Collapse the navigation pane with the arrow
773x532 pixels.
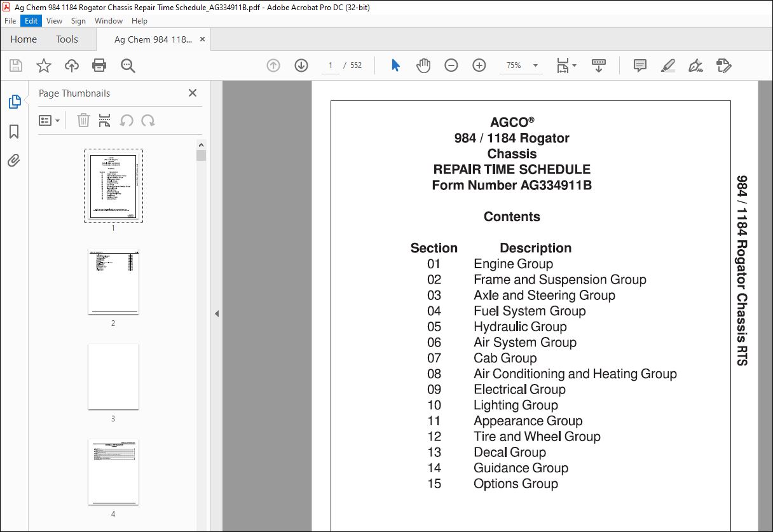[216, 313]
